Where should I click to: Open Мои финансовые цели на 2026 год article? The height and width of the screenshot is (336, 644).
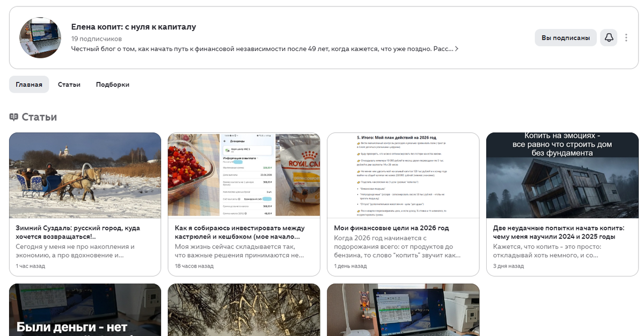[391, 228]
